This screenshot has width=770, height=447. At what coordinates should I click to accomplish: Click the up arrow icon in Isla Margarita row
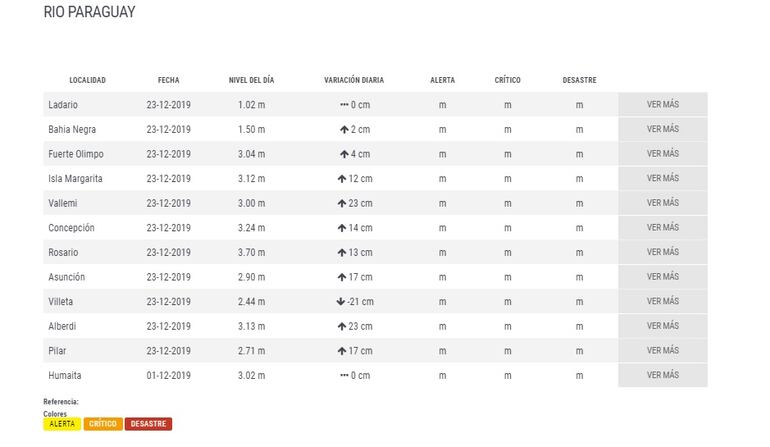[x=341, y=179]
